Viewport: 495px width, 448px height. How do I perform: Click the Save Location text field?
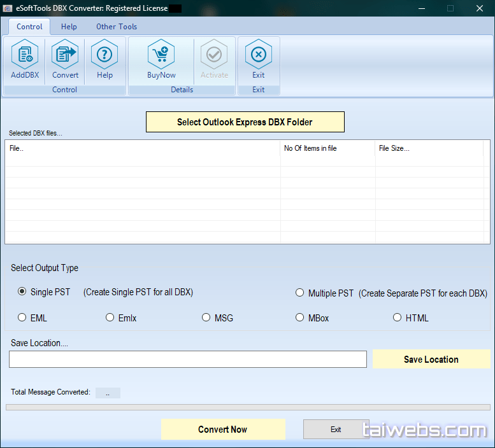coord(188,360)
